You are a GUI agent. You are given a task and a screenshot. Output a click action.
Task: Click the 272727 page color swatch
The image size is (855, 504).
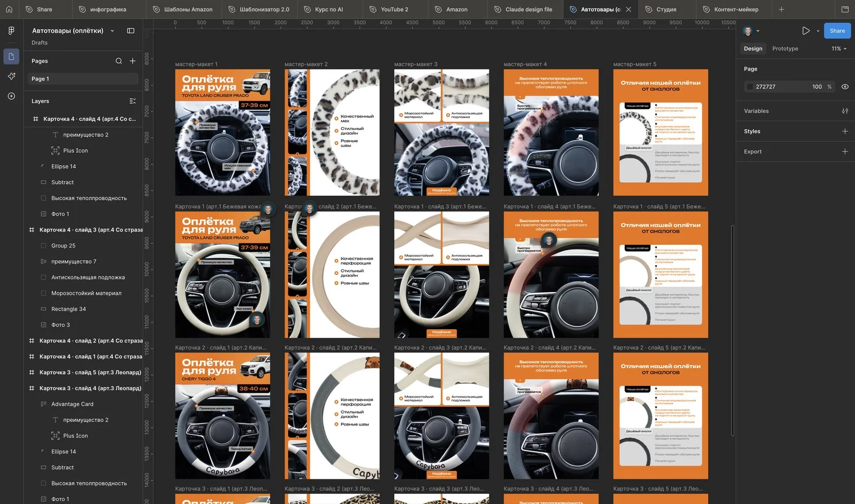750,87
